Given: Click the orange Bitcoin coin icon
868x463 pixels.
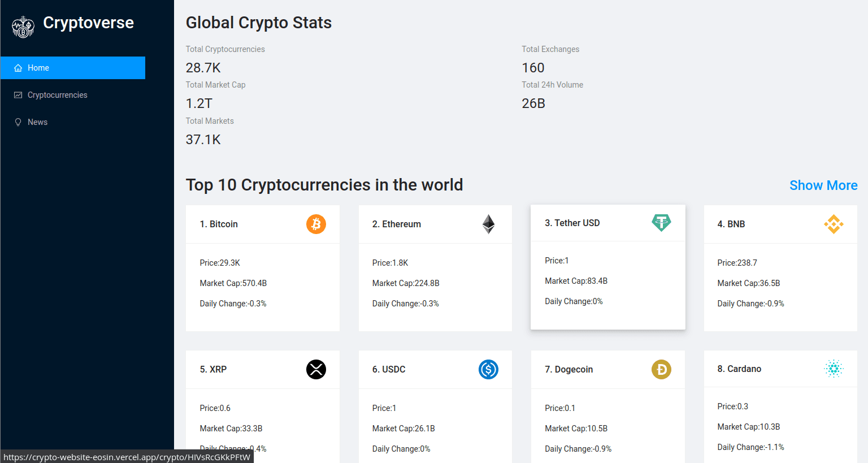Looking at the screenshot, I should coord(316,224).
